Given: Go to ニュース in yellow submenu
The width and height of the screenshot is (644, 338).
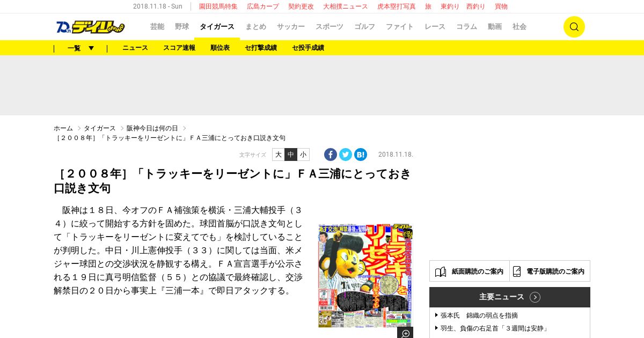Looking at the screenshot, I should pyautogui.click(x=135, y=48).
